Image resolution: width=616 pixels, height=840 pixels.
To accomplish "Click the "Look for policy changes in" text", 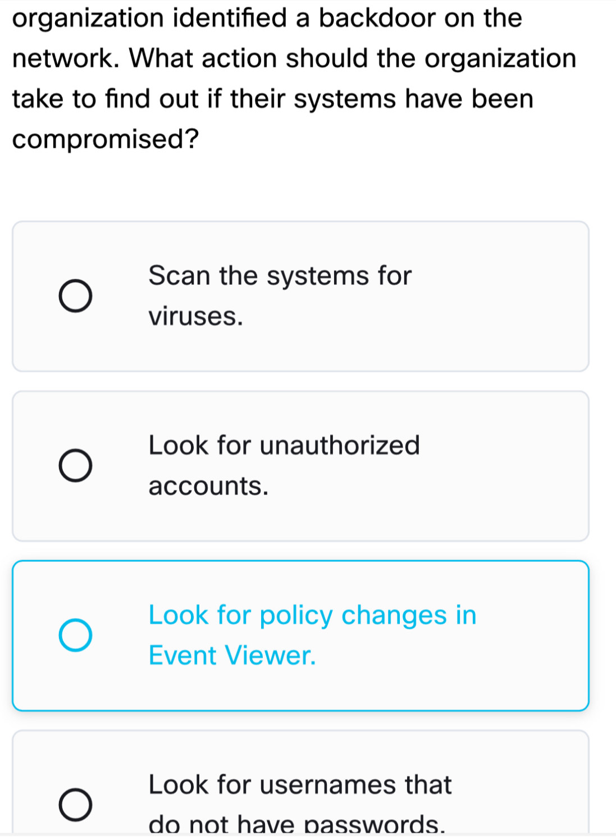I will 312,615.
